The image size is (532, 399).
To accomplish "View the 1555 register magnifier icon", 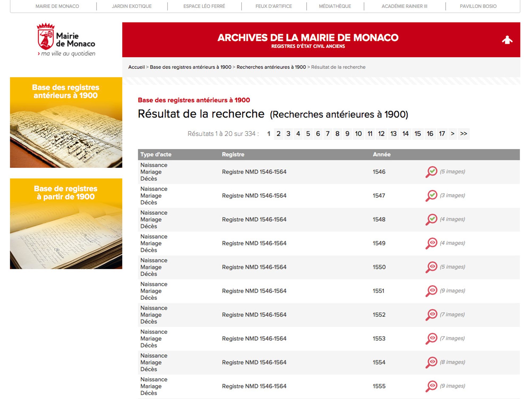I will point(431,386).
